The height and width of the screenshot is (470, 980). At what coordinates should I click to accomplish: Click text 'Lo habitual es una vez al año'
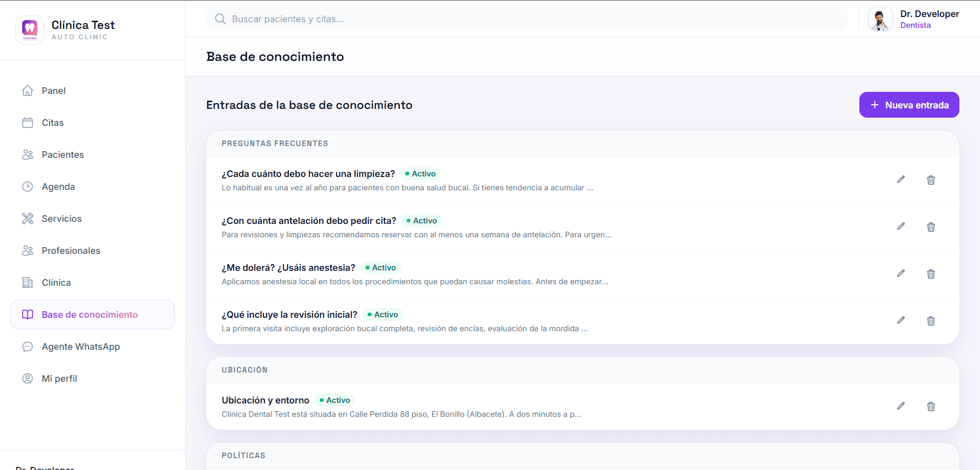(x=274, y=188)
